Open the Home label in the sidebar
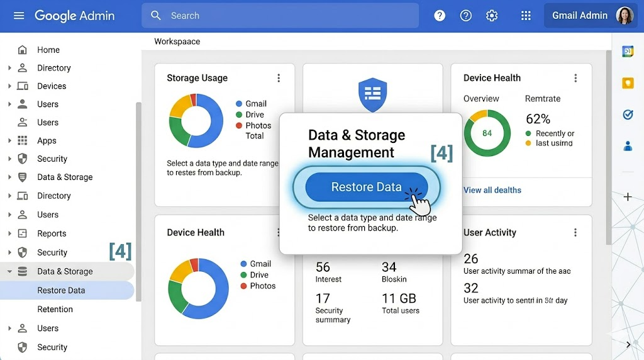Viewport: 644px width, 360px height. click(48, 50)
